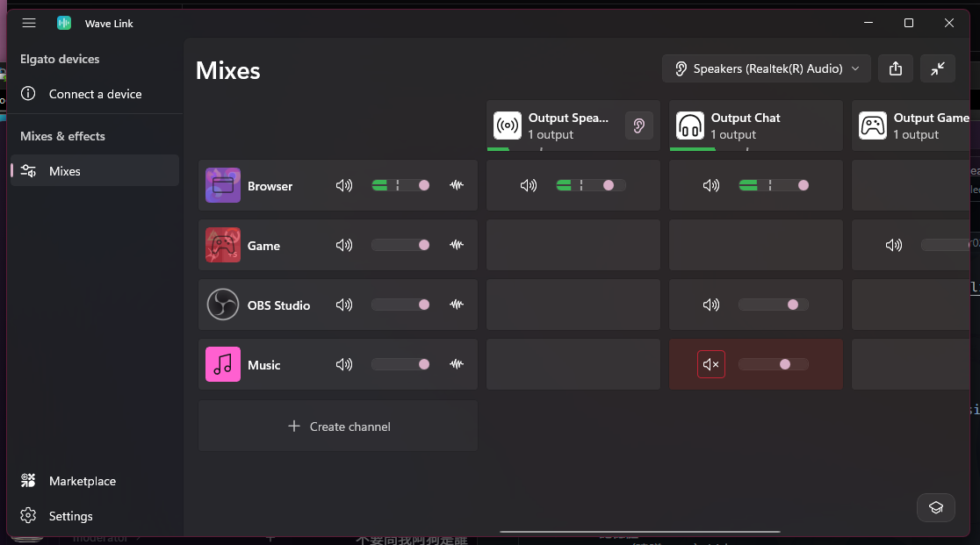Open Browser channel effects waveform icon
This screenshot has width=980, height=545.
click(x=457, y=185)
